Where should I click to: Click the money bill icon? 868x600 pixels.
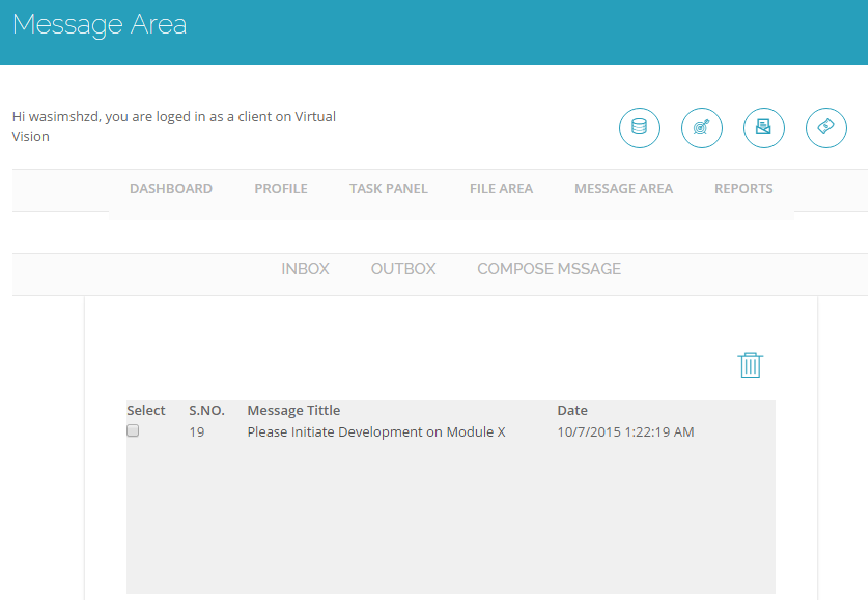(826, 128)
